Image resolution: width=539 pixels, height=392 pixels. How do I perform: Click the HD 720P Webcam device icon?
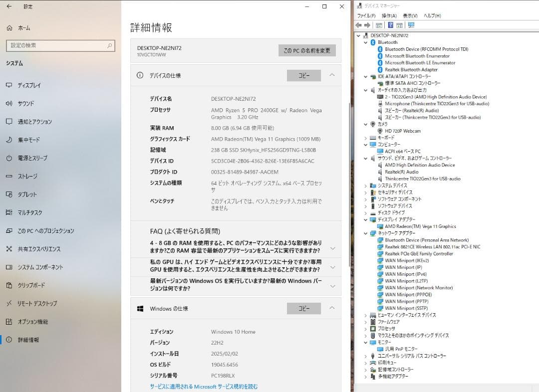point(380,131)
